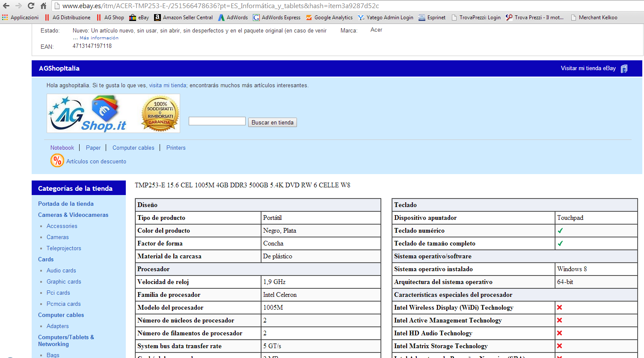The image size is (644, 358).
Task: Open the Esprinet bookmark
Action: click(432, 18)
